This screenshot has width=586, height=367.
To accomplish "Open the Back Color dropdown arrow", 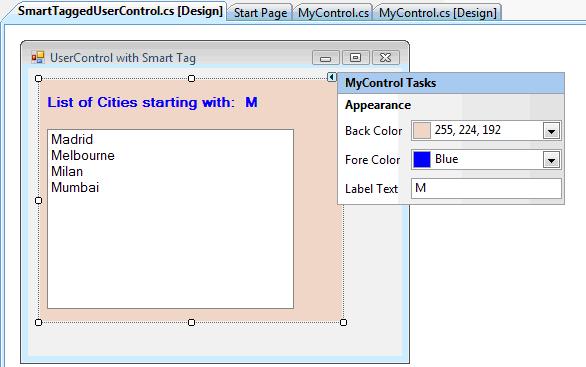I will (551, 131).
